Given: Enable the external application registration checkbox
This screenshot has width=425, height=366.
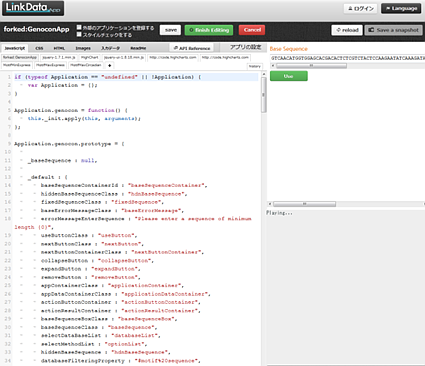Looking at the screenshot, I should 79,27.
